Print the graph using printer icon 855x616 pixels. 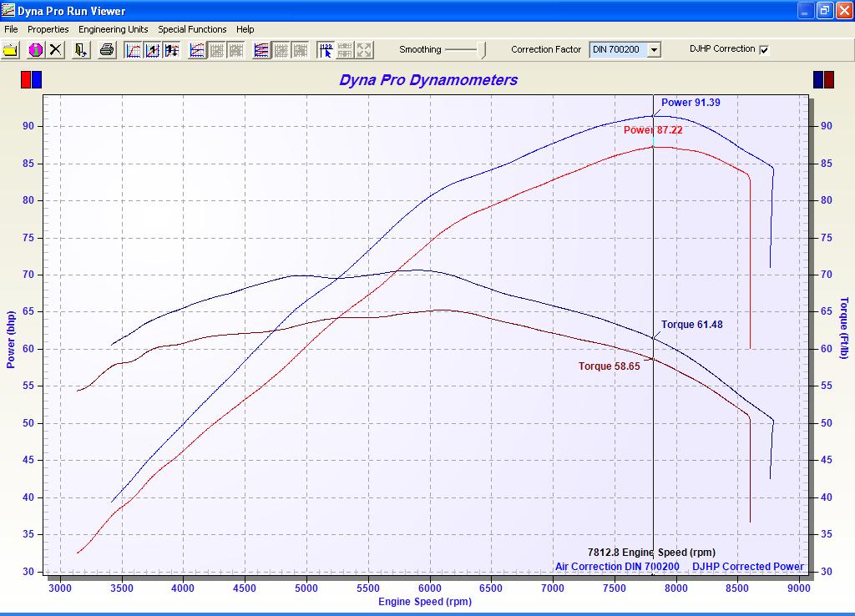[x=107, y=50]
